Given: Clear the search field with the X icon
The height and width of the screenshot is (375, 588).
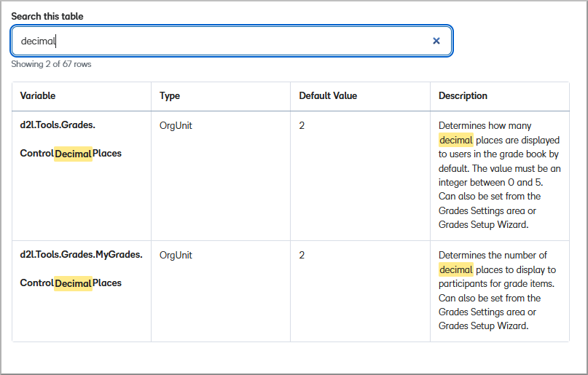Looking at the screenshot, I should [436, 41].
